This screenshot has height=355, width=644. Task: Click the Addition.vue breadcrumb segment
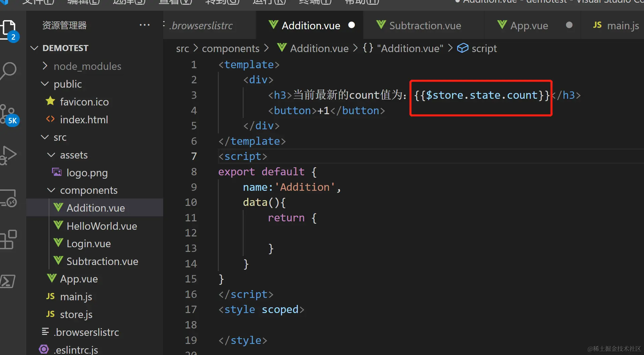click(319, 48)
